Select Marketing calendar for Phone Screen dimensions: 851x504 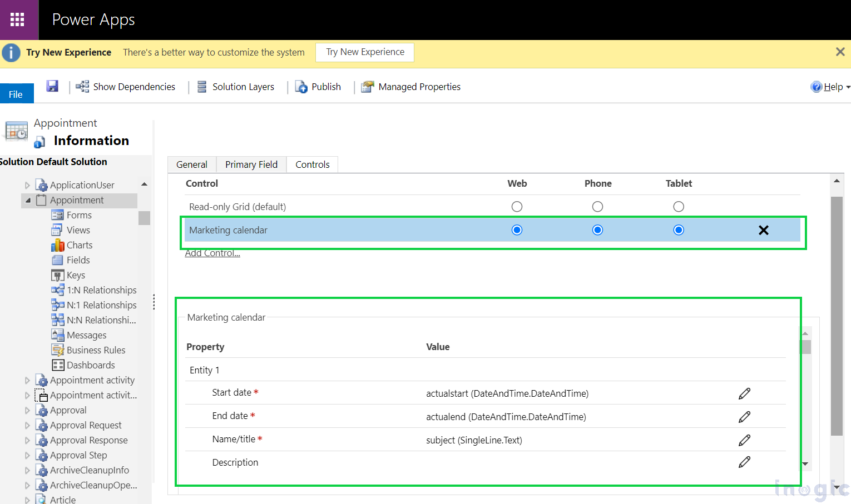(597, 230)
